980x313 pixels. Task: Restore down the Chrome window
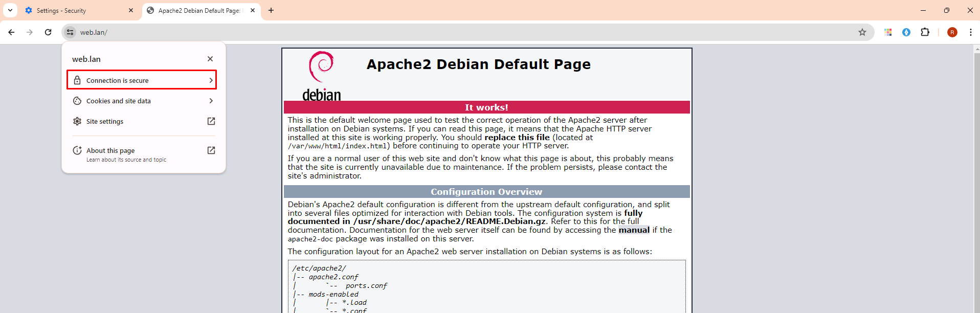(x=947, y=10)
